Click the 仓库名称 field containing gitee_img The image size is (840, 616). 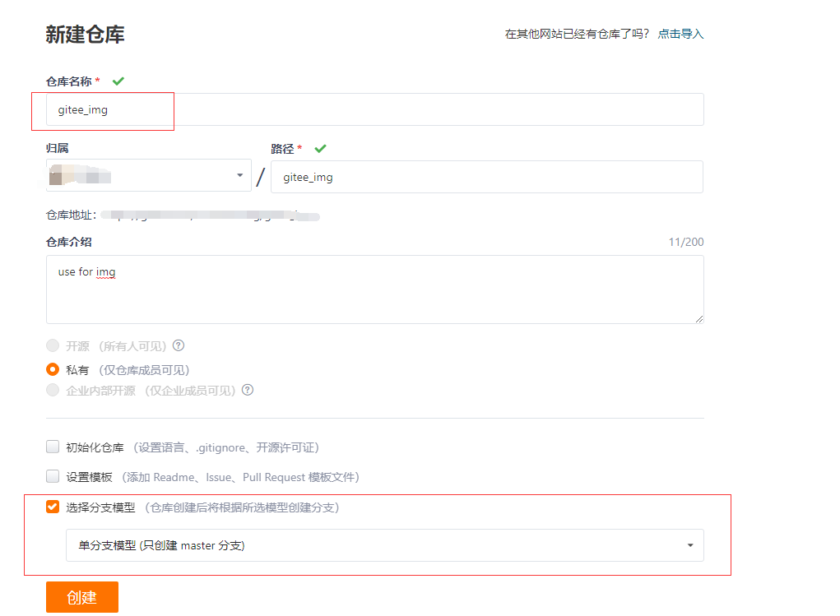click(x=375, y=110)
